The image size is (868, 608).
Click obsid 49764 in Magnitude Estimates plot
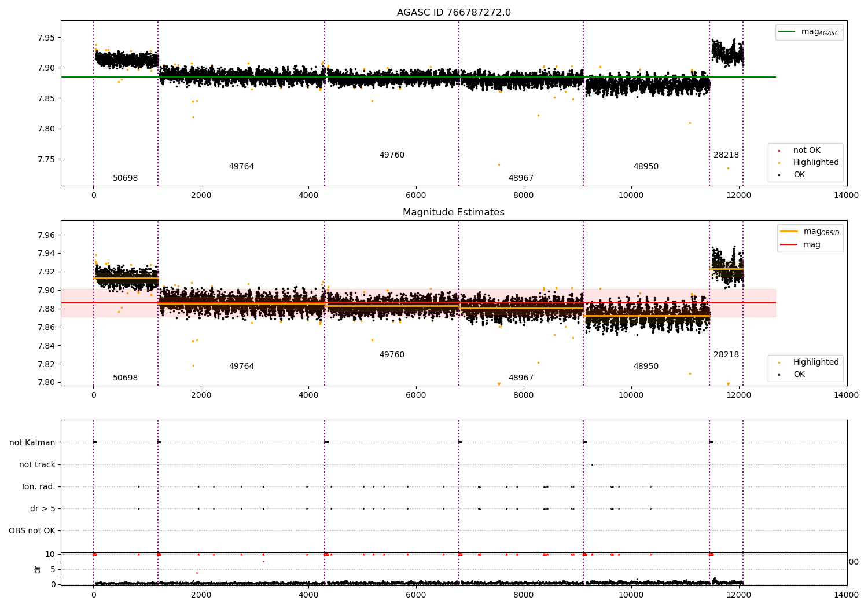pos(241,367)
